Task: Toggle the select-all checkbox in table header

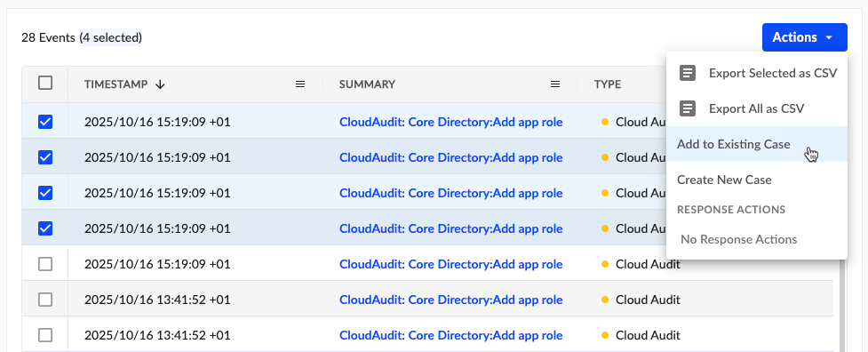Action: click(45, 83)
